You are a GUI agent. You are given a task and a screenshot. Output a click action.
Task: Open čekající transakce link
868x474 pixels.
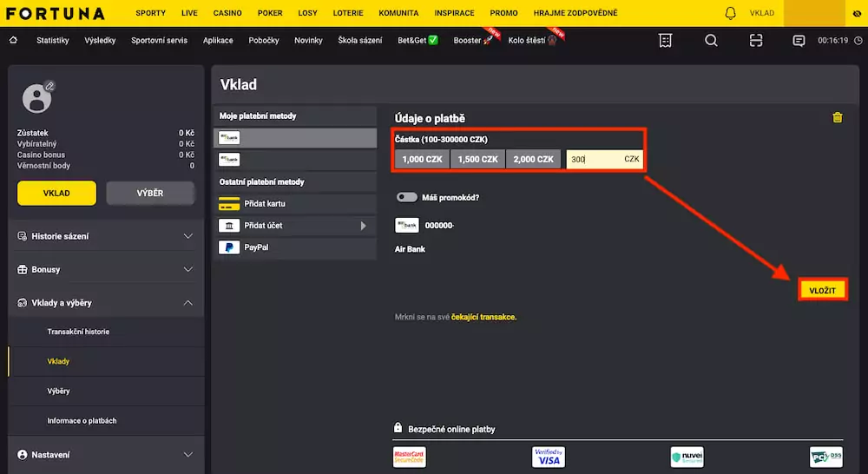click(483, 317)
